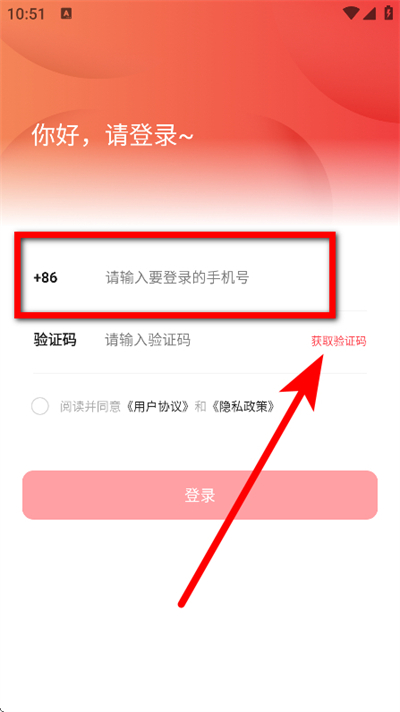The height and width of the screenshot is (712, 400).
Task: Tap the '和' text between the agreement links
Action: (x=200, y=406)
